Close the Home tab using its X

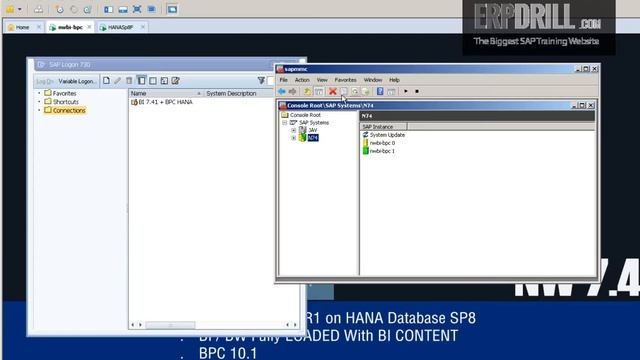coord(39,27)
